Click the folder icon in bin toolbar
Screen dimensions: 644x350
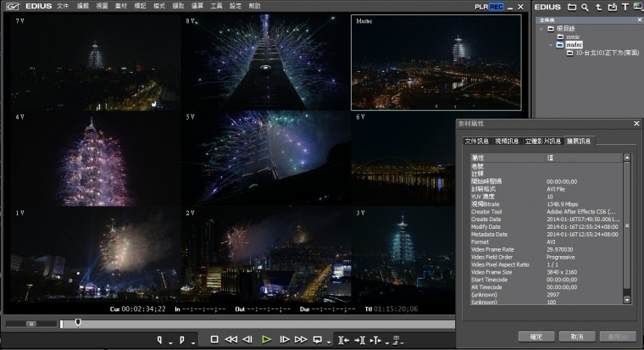pos(573,7)
